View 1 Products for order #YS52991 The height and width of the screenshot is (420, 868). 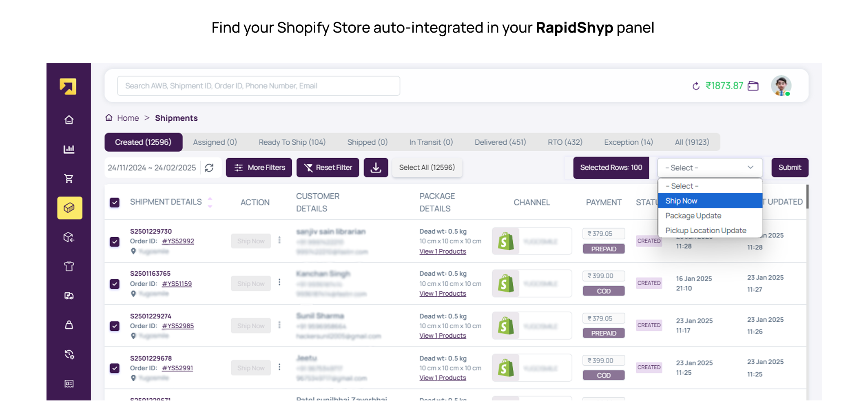443,378
